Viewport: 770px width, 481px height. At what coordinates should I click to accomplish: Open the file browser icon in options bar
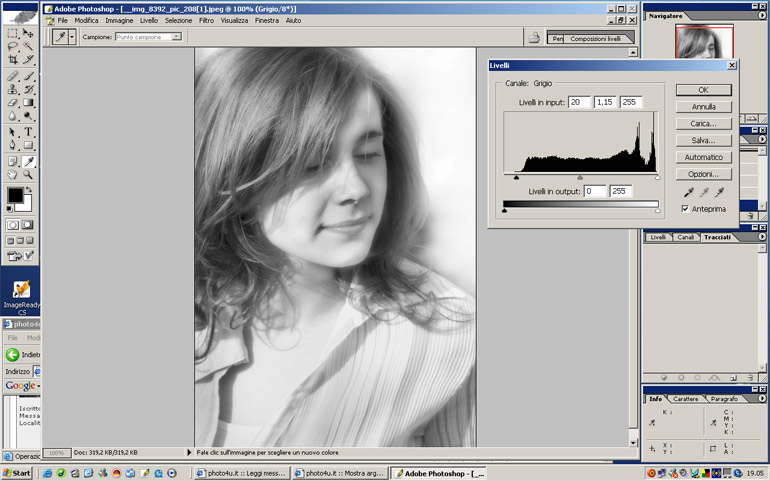point(534,37)
